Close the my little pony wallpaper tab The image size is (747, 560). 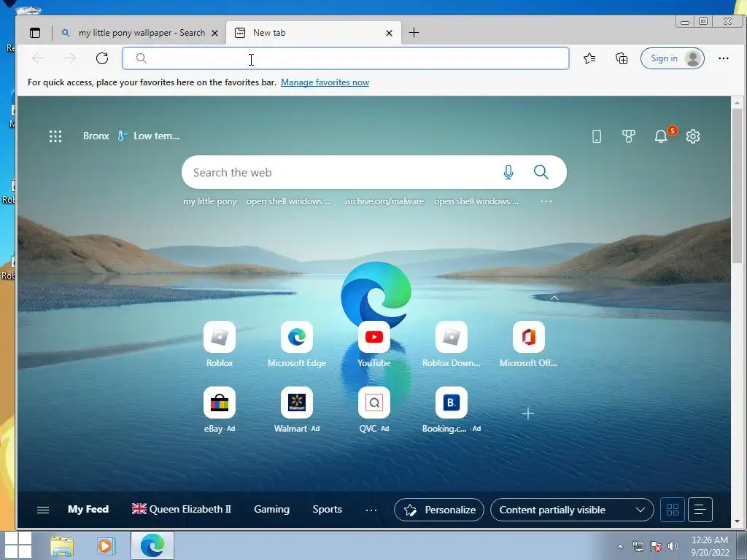tap(215, 34)
